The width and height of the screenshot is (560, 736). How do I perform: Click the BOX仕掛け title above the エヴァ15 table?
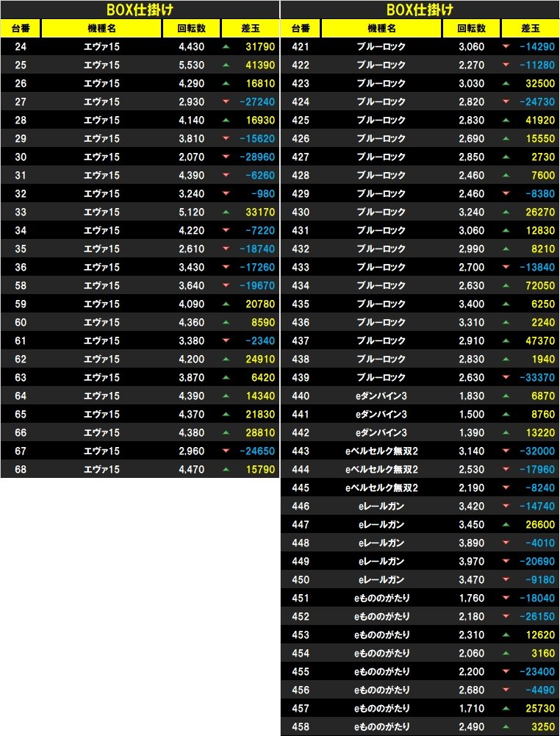coord(140,10)
